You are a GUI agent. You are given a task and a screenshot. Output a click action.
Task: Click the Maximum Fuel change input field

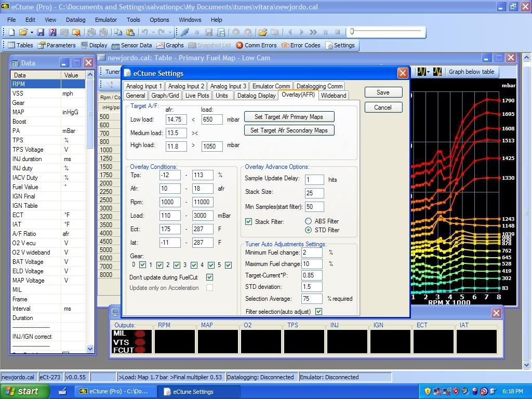(x=312, y=263)
